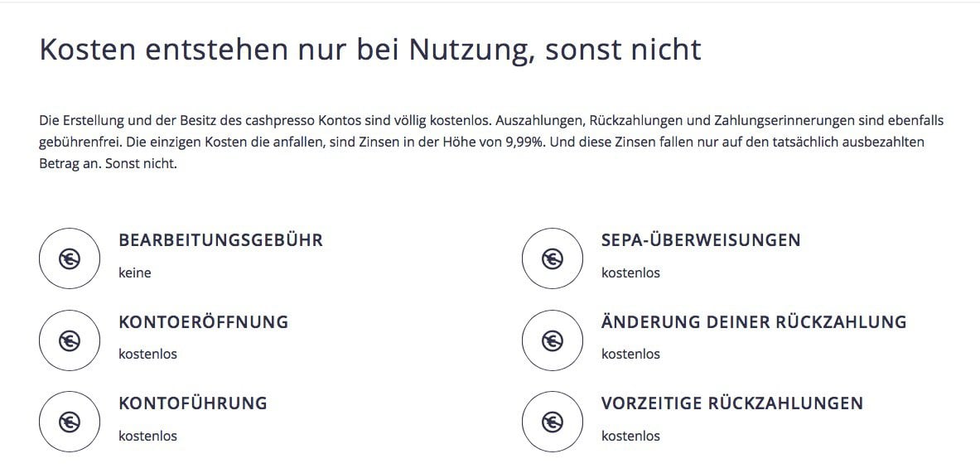Viewport: 980px width, 473px height.
Task: Click 'keine' under Bearbeitungsgebühr
Action: [x=135, y=273]
